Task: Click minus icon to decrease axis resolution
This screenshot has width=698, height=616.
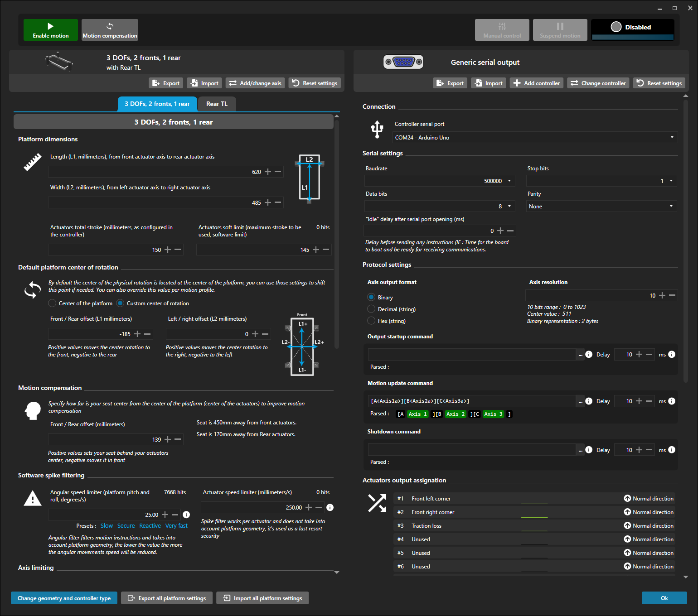Action: [x=672, y=295]
